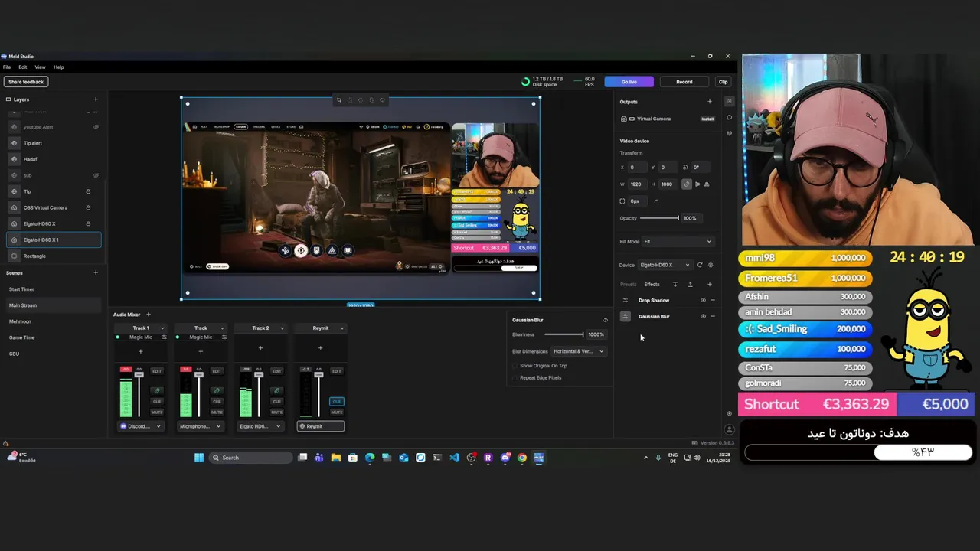Unlock the OBS Virtual Camera layer
The image size is (980, 551).
pos(88,207)
